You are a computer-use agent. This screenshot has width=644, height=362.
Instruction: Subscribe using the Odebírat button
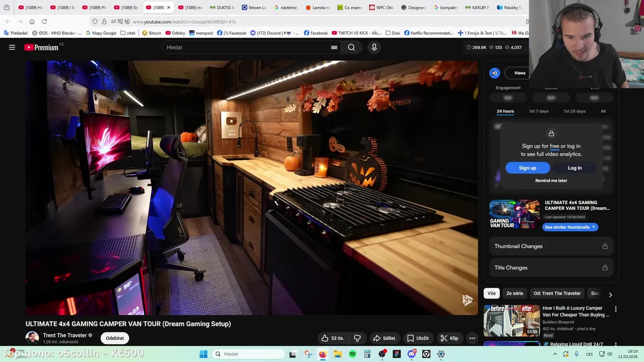[115, 338]
